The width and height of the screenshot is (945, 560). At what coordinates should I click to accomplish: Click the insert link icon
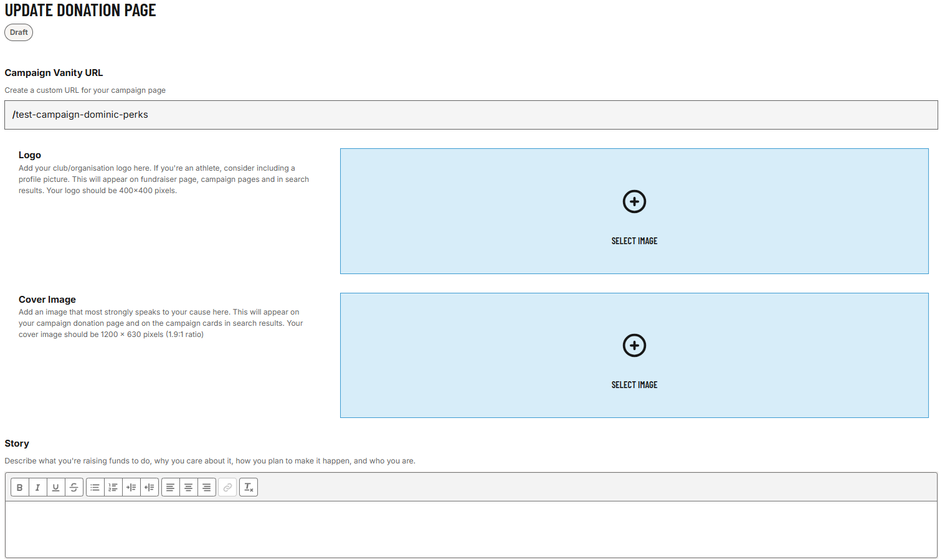227,488
